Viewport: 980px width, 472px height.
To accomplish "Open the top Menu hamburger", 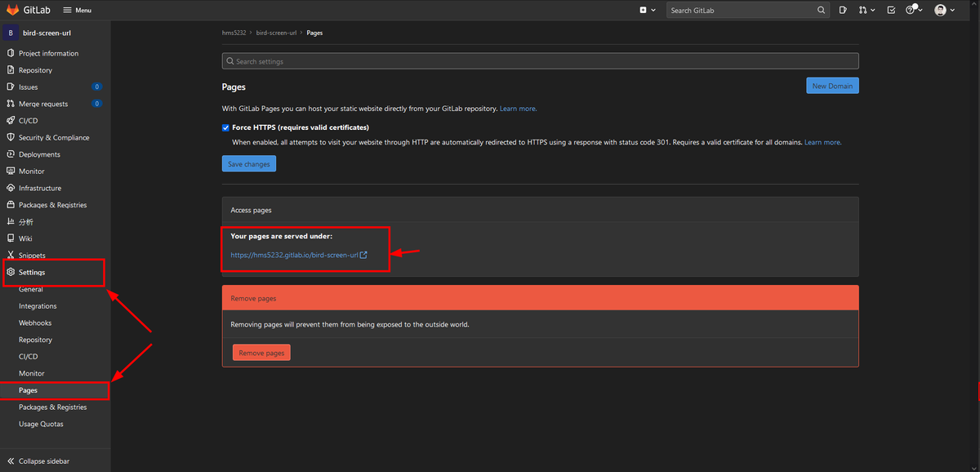I will (77, 10).
